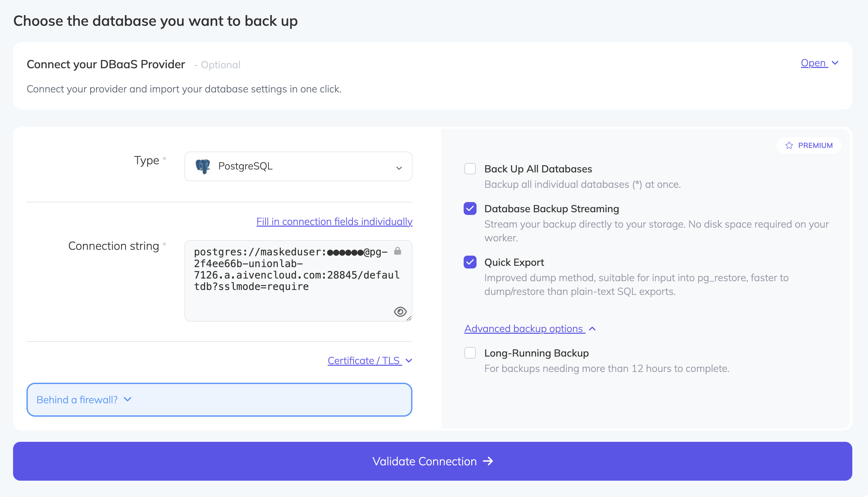Click the arrow icon inside Validate Connection

(x=488, y=461)
